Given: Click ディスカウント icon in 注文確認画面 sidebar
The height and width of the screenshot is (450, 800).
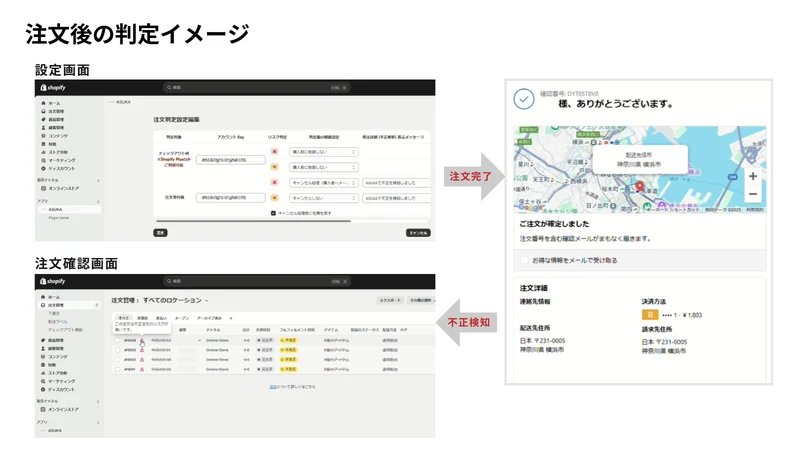Looking at the screenshot, I should click(x=43, y=389).
